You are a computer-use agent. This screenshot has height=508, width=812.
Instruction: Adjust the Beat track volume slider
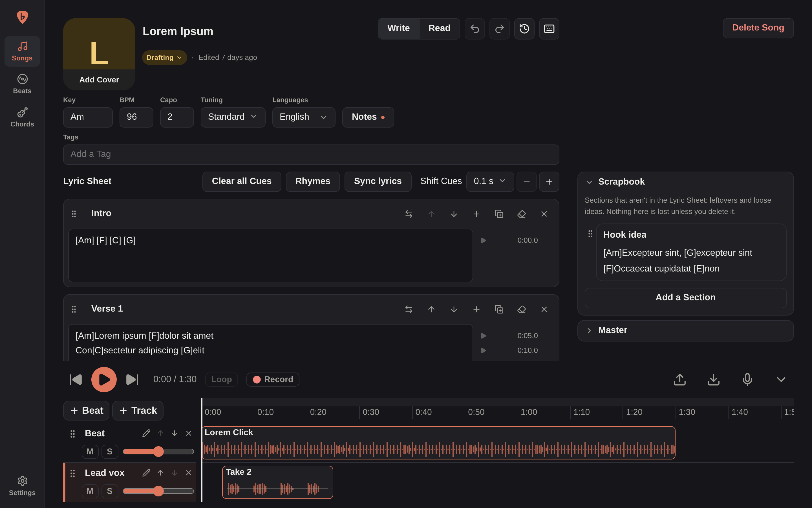pos(158,452)
